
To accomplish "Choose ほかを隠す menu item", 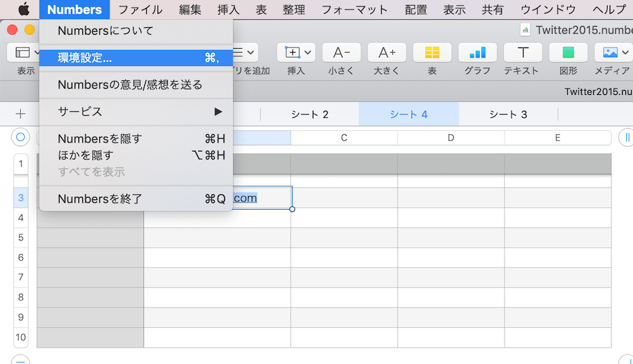I will pos(136,155).
